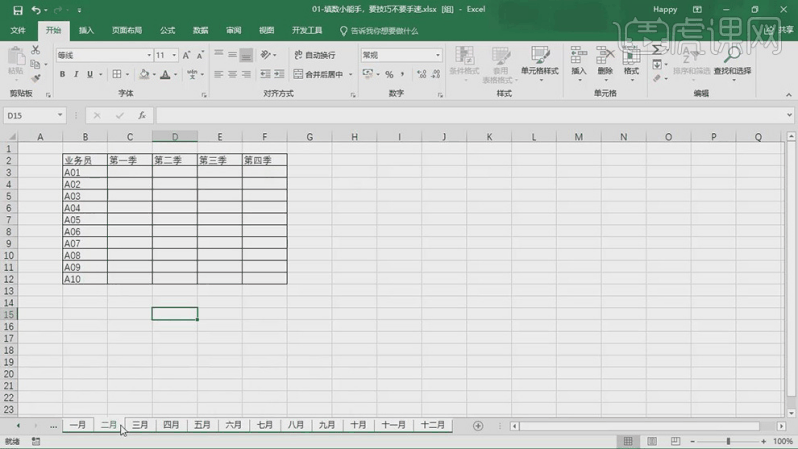
Task: Expand the merge and center dropdown arrow
Action: 350,74
